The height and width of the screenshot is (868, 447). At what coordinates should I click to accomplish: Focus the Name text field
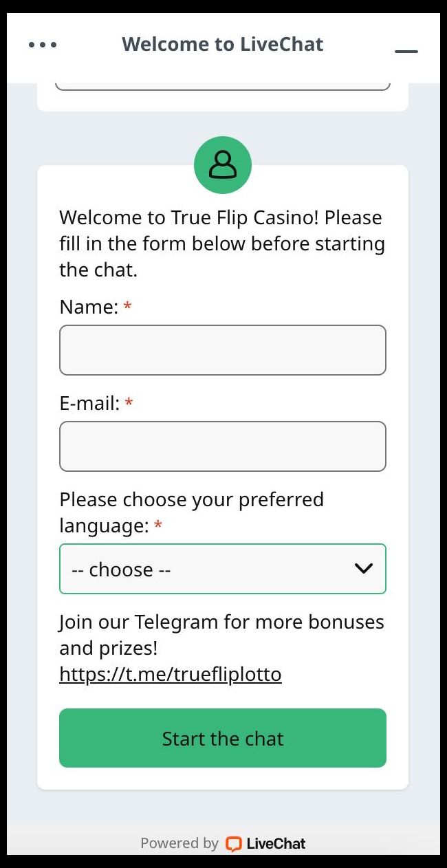pos(223,350)
